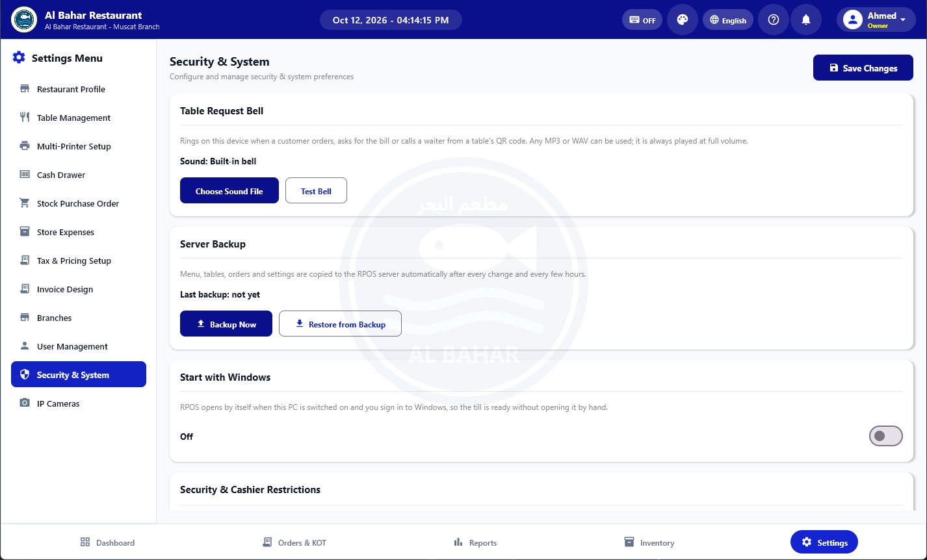Open Stock Purchase Order settings

(x=79, y=203)
